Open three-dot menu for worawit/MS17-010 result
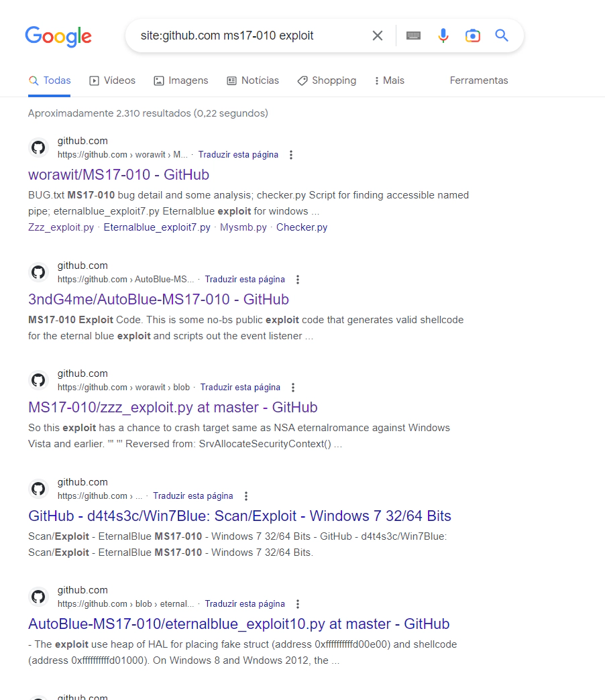The image size is (605, 700). [x=291, y=154]
